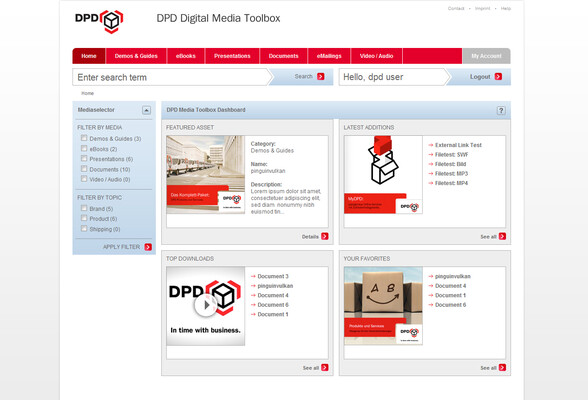See all Latest Additions
Screen dimensions: 588x400
[x=493, y=237]
